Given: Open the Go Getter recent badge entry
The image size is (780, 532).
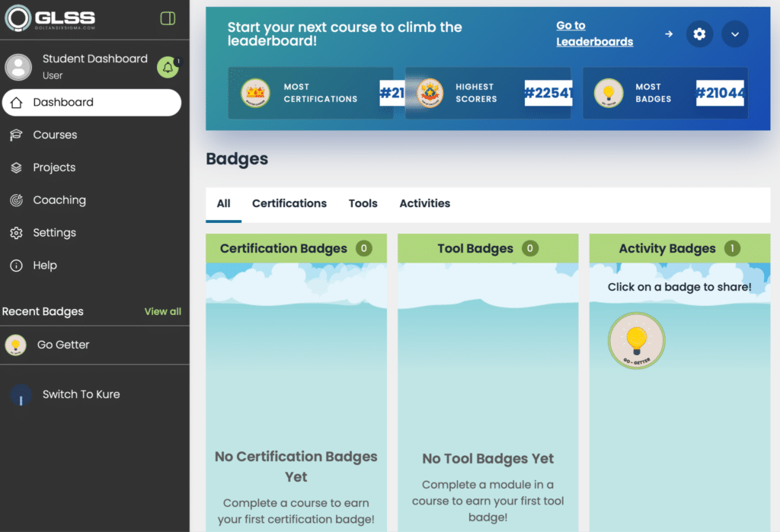Looking at the screenshot, I should pos(94,345).
